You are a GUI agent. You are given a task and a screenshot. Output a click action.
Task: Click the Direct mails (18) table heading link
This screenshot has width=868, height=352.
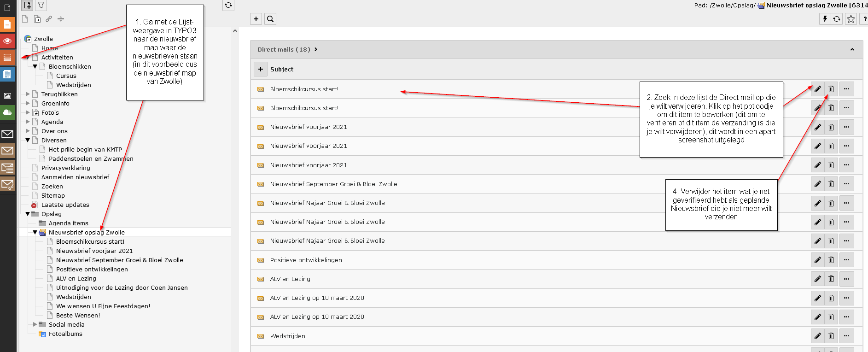pyautogui.click(x=284, y=50)
